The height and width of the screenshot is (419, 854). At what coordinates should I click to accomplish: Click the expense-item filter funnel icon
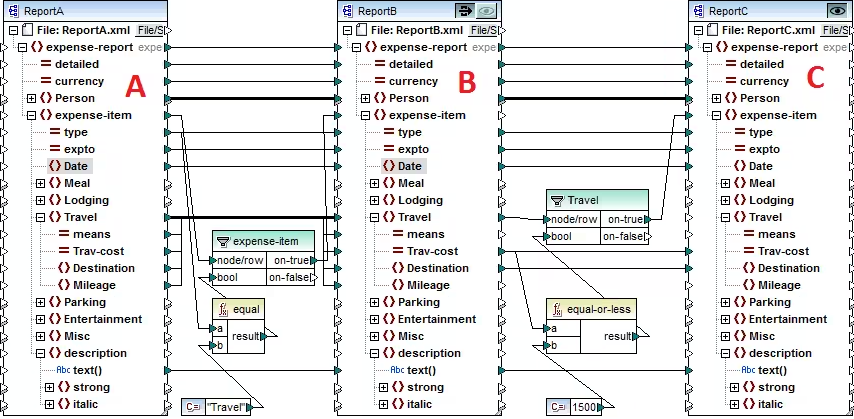223,241
